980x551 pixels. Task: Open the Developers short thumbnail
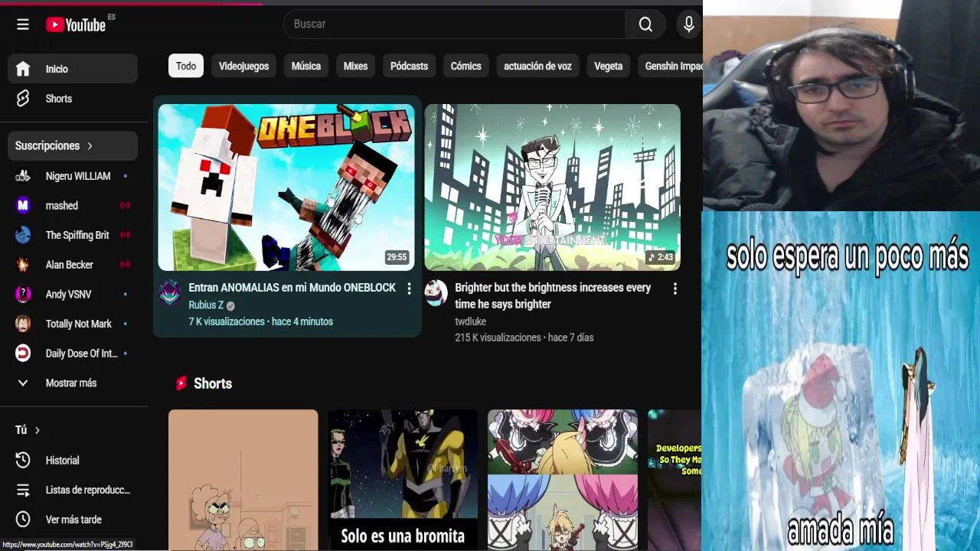pyautogui.click(x=675, y=480)
